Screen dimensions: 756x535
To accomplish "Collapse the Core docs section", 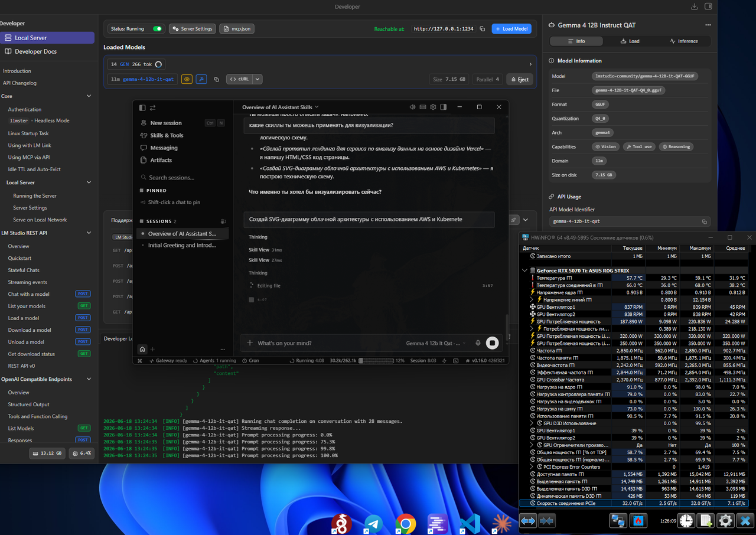I will pyautogui.click(x=89, y=96).
